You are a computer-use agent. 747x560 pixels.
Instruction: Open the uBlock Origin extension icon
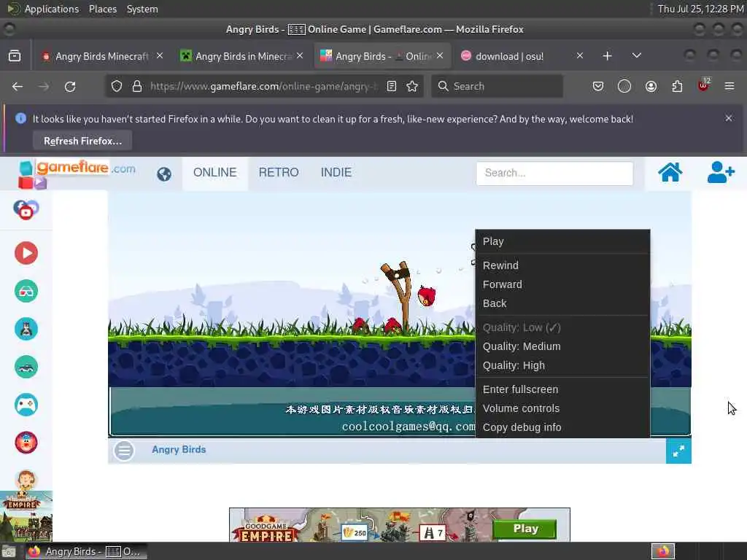click(x=704, y=85)
